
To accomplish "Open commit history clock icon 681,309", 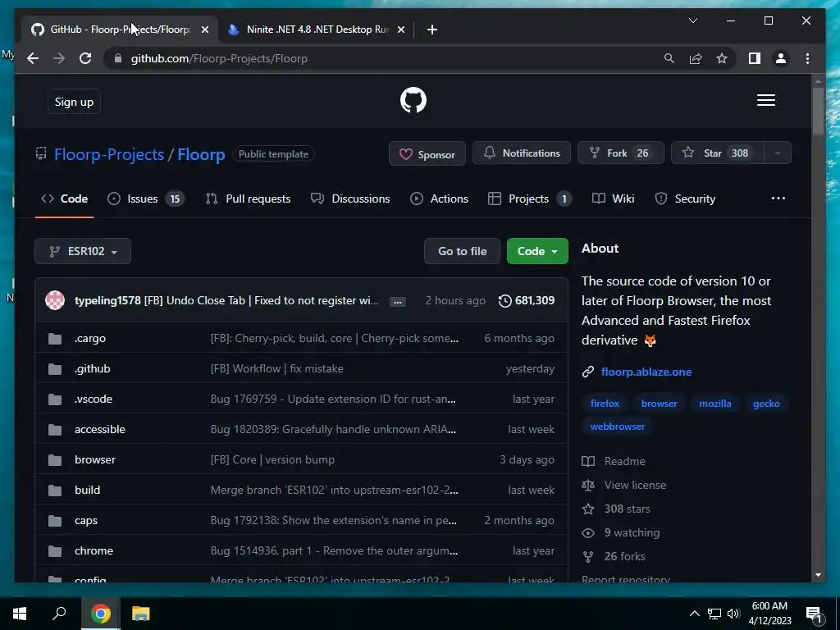I will 526,300.
